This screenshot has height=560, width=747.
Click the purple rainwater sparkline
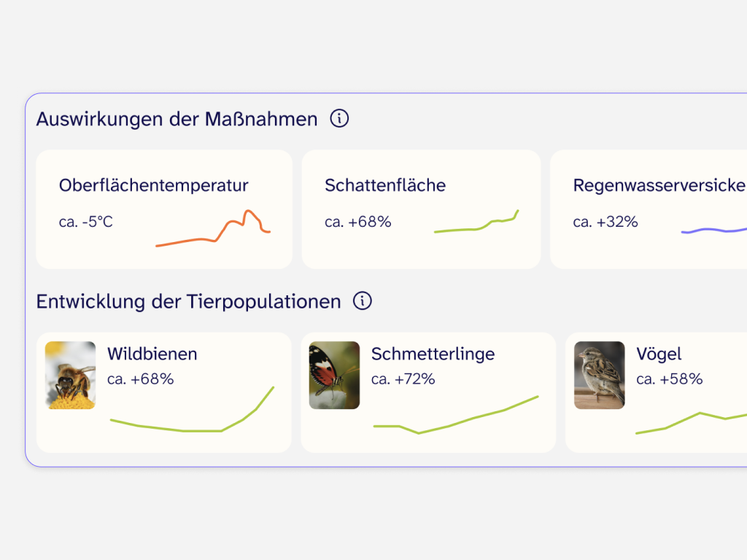[714, 230]
